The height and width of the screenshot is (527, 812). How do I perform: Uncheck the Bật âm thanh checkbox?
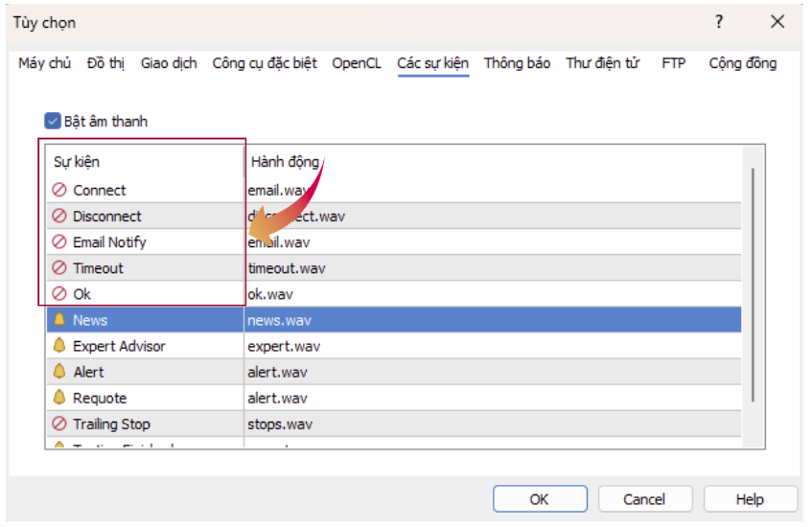53,122
